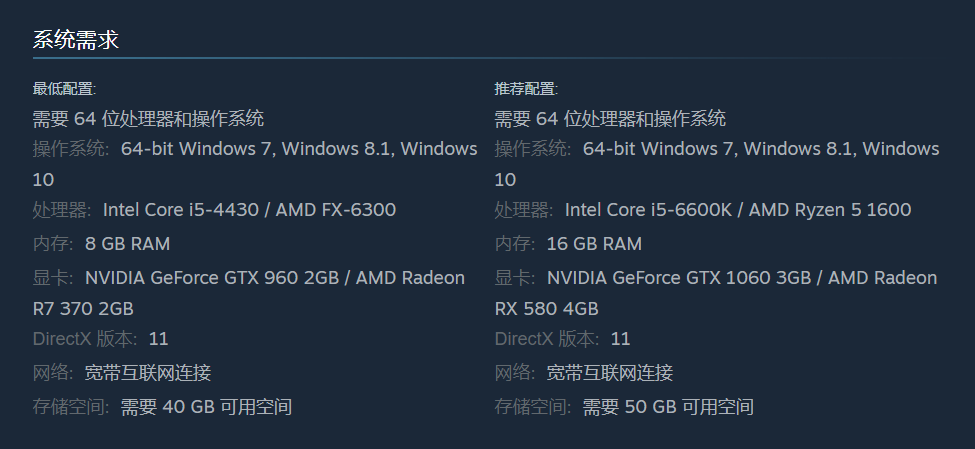Image resolution: width=975 pixels, height=449 pixels.
Task: Click minimum 网络 宽带互联网连接 line
Action: (x=122, y=373)
